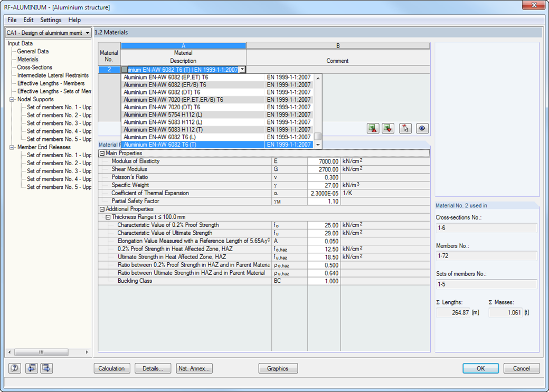
Task: Collapse the Main Properties section
Action: point(102,154)
